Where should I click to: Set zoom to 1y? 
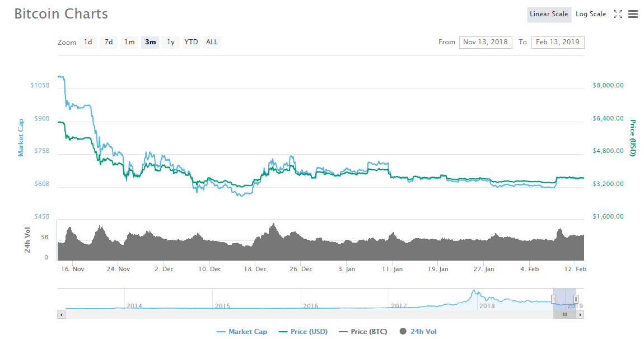pos(171,42)
